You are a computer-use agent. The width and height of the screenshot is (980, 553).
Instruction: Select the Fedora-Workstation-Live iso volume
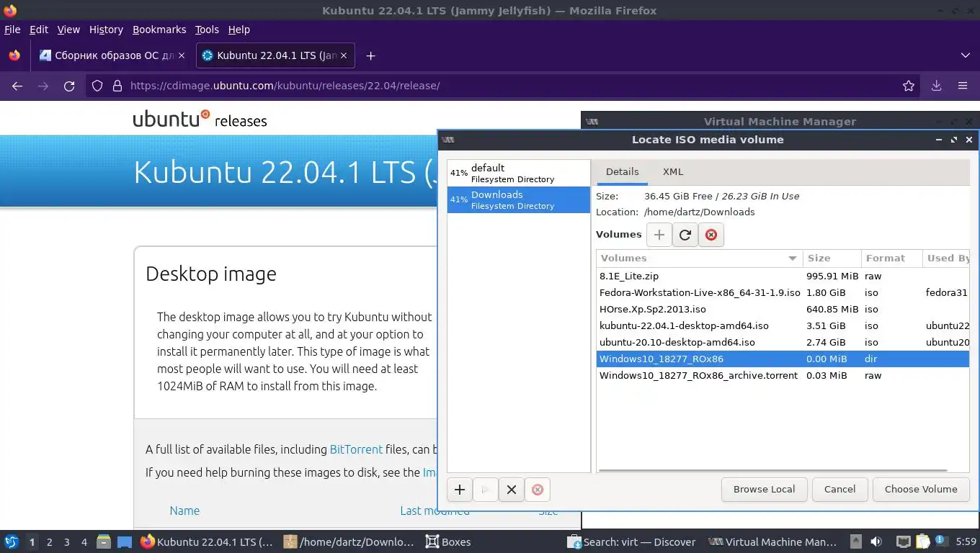(x=783, y=292)
